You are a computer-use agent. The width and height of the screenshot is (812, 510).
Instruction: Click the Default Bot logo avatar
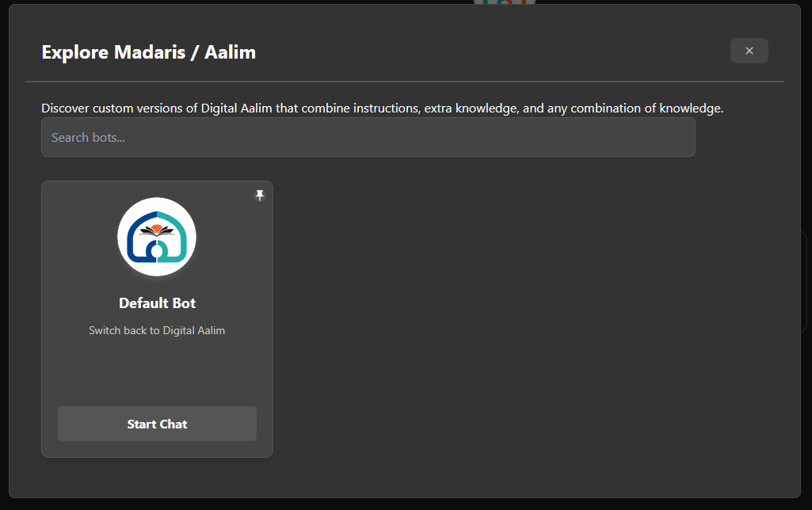pyautogui.click(x=157, y=237)
